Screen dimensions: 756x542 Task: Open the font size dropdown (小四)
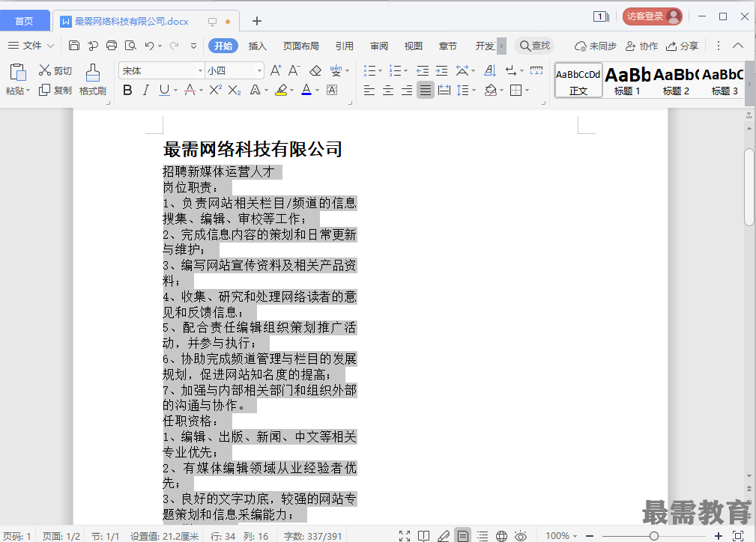coord(259,71)
